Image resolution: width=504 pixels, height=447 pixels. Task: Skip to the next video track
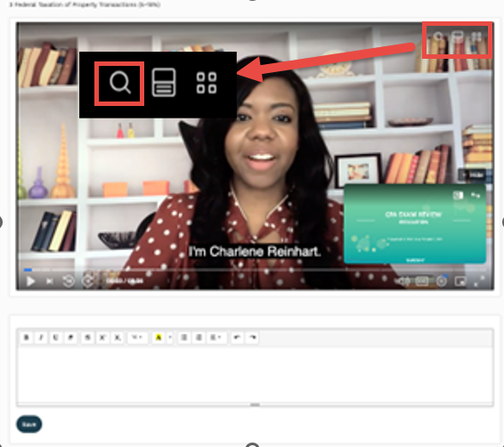pyautogui.click(x=50, y=281)
